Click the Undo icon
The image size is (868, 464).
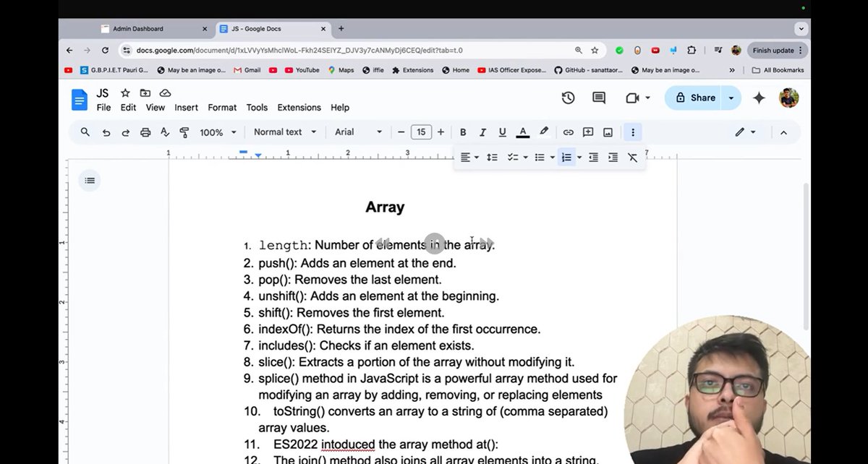click(106, 132)
